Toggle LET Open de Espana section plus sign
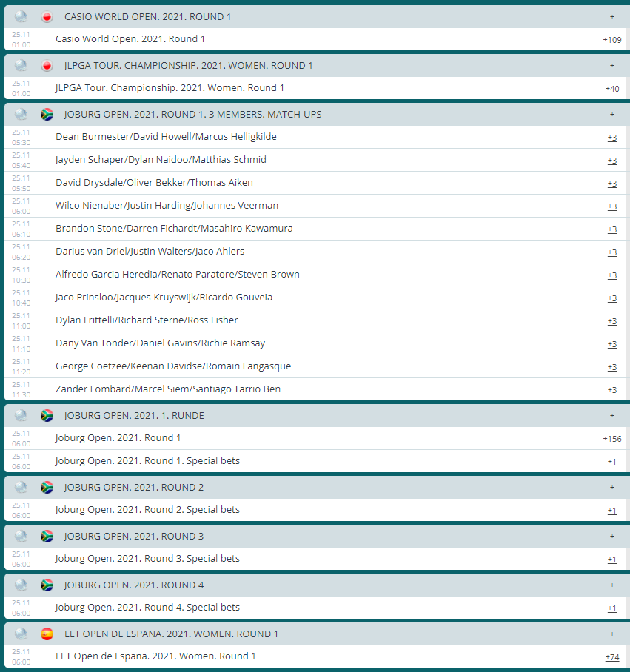Screen dimensions: 630x672 [x=612, y=634]
